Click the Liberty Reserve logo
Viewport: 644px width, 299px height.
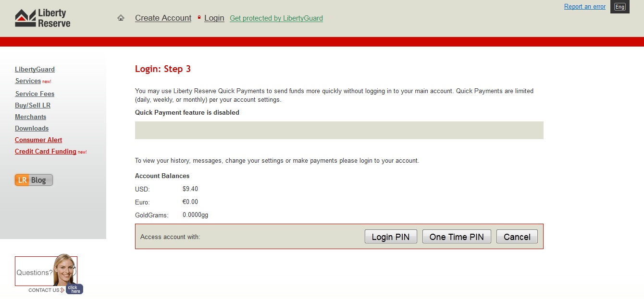pyautogui.click(x=42, y=18)
